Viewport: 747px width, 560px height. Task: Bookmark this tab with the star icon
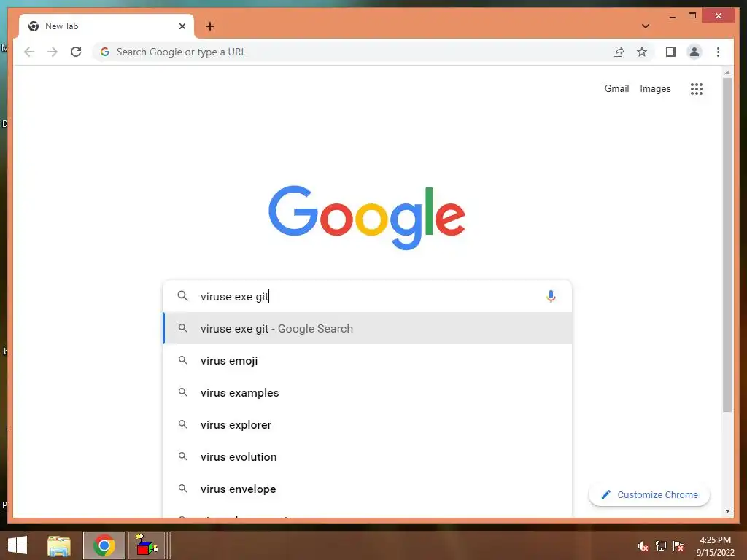(x=642, y=52)
